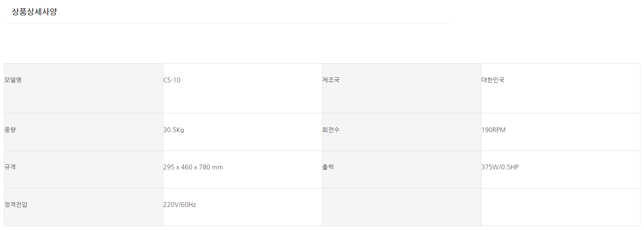Select the 중량 label cell

coord(10,130)
